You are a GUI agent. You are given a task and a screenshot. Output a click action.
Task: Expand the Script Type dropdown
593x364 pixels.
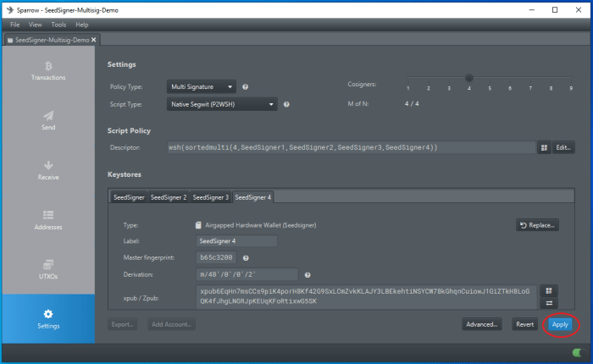tap(222, 104)
